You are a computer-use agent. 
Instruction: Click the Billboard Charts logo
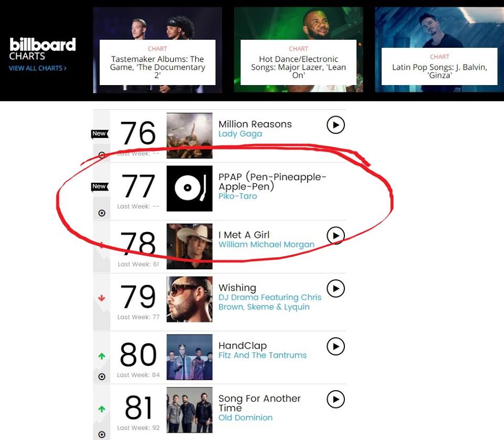[43, 49]
